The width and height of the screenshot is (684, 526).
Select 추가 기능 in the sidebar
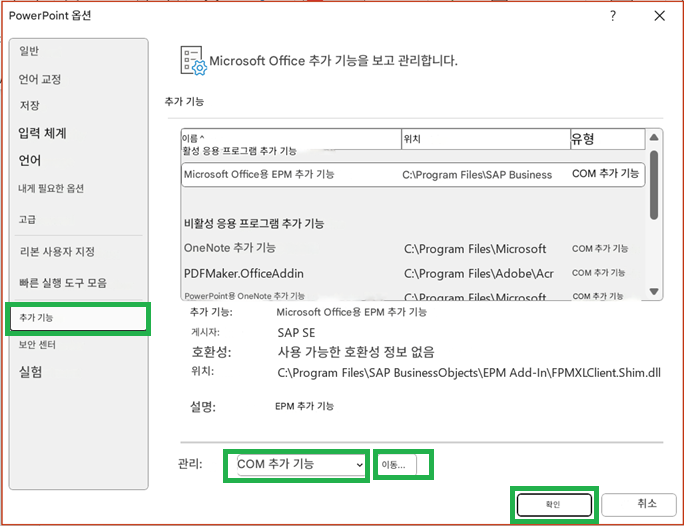79,318
